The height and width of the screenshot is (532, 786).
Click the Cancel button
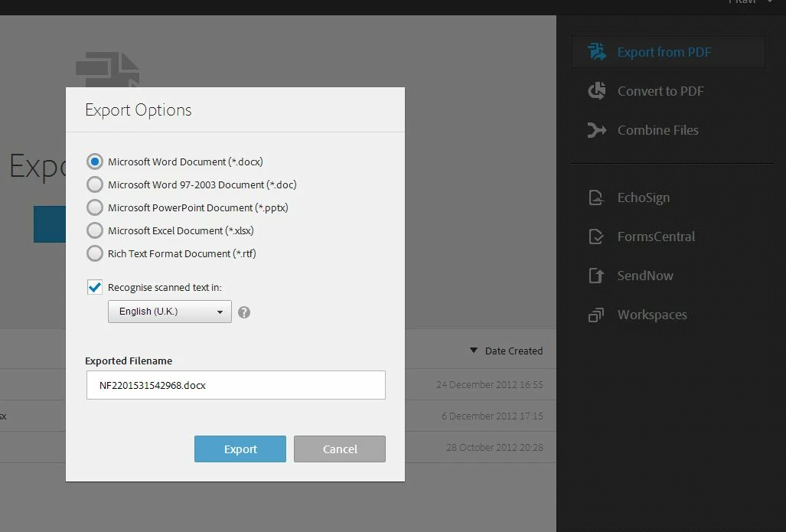click(x=340, y=449)
